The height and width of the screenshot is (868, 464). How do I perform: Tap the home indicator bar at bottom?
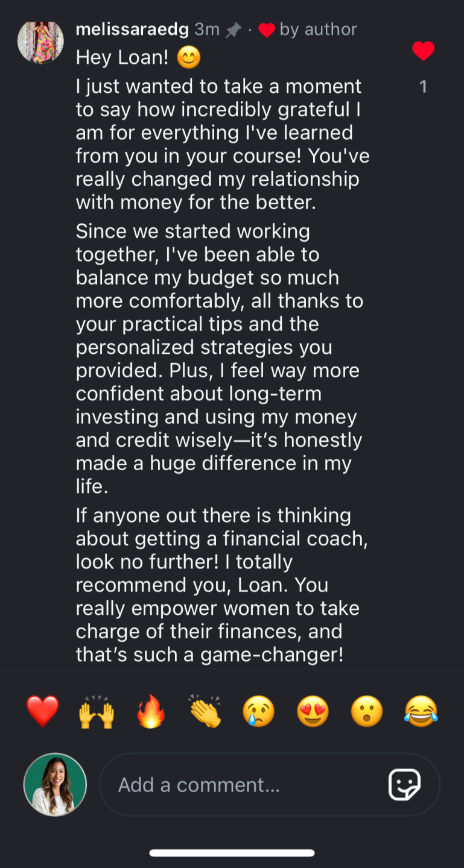(x=232, y=853)
